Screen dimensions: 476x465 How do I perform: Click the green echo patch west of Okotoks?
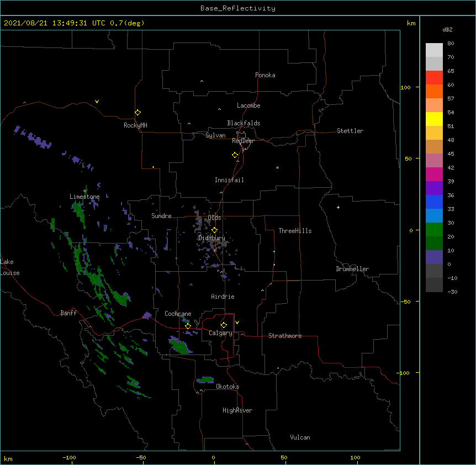[x=205, y=380]
